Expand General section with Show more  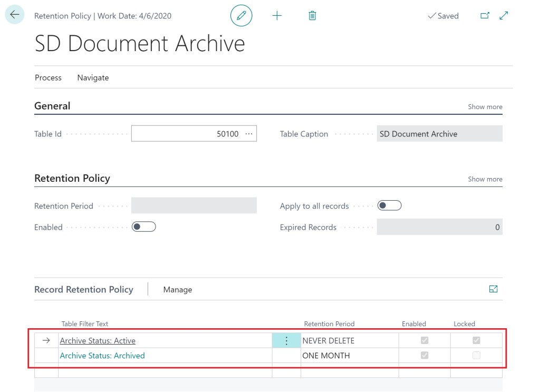click(x=485, y=106)
